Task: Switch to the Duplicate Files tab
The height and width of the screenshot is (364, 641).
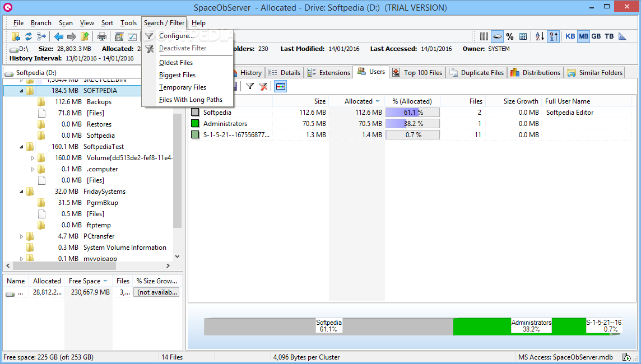Action: click(x=477, y=73)
